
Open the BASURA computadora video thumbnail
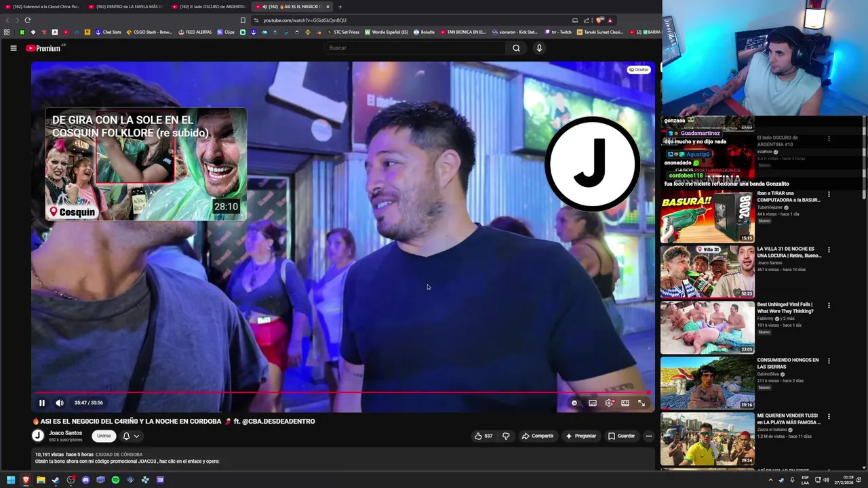point(707,216)
